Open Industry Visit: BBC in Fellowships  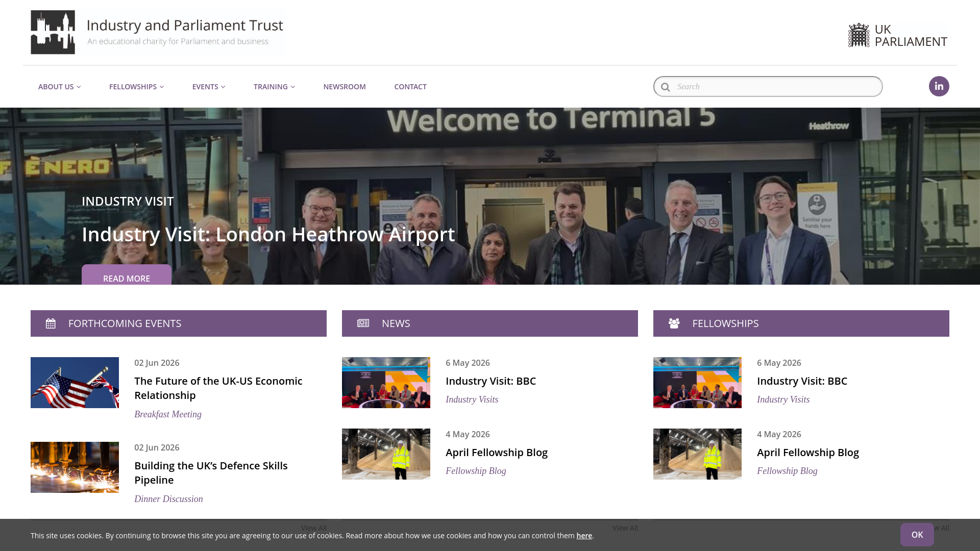coord(802,381)
